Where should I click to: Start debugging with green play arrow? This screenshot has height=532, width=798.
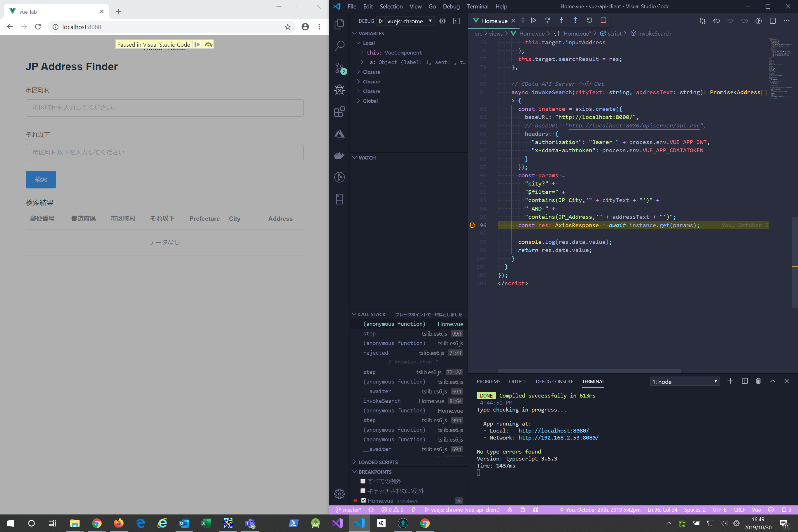coord(381,21)
